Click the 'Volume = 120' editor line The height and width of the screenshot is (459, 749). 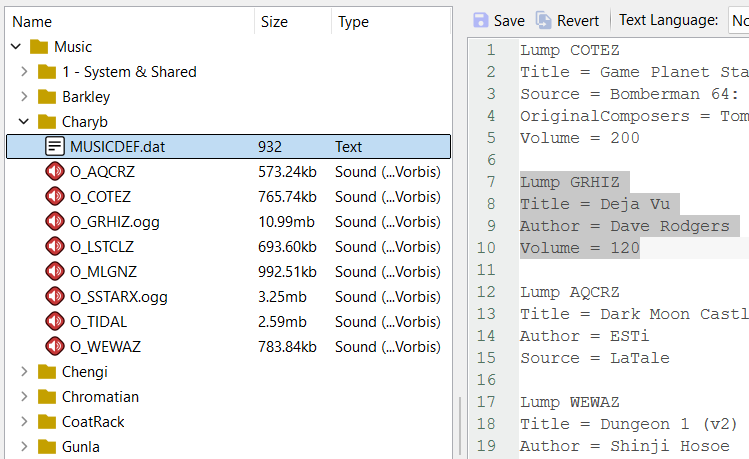point(579,248)
